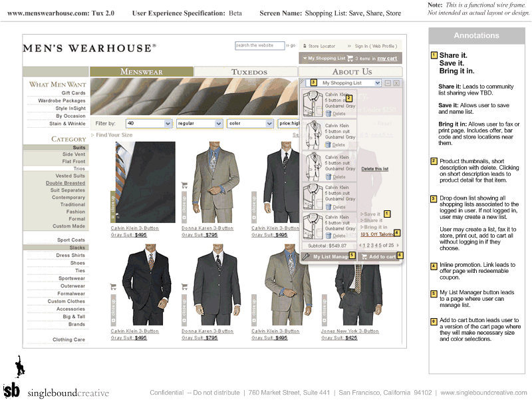Open the color filter dropdown
This screenshot has width=532, height=400.
[250, 123]
